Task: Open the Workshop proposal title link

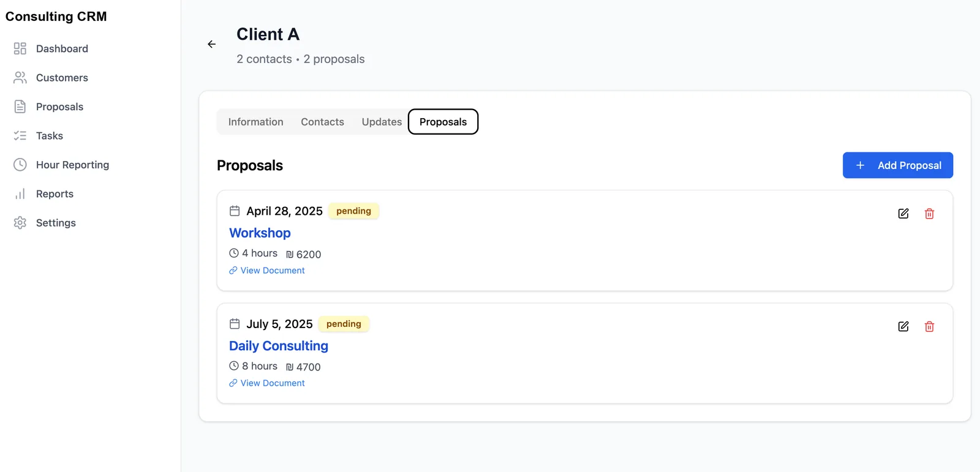Action: (x=260, y=233)
